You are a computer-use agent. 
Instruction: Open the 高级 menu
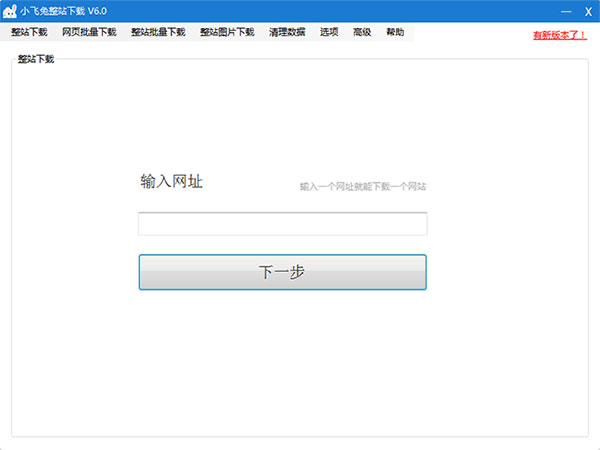[362, 32]
